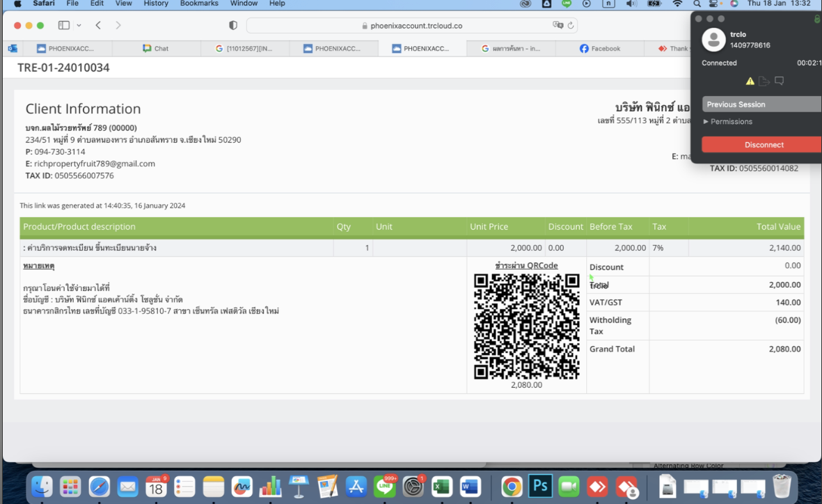Image resolution: width=822 pixels, height=504 pixels.
Task: Reload the current page
Action: pos(570,25)
